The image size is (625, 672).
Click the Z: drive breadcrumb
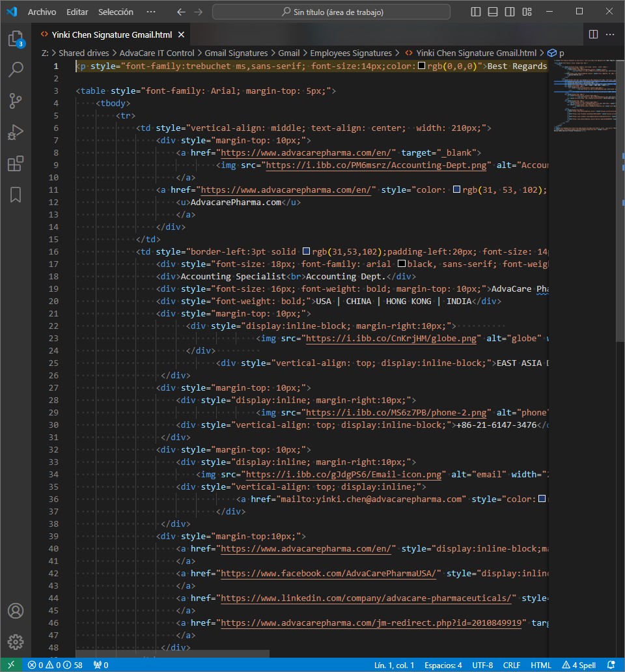click(45, 53)
